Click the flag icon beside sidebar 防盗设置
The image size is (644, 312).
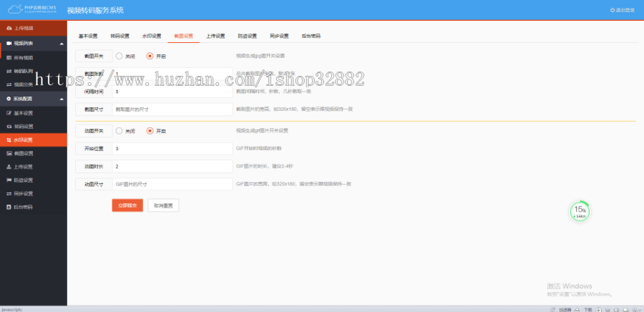point(9,180)
